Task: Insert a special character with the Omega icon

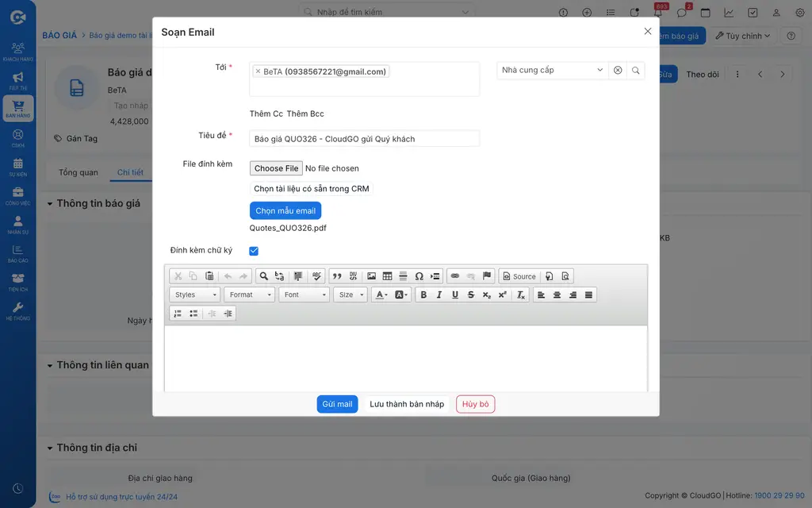Action: click(x=419, y=276)
